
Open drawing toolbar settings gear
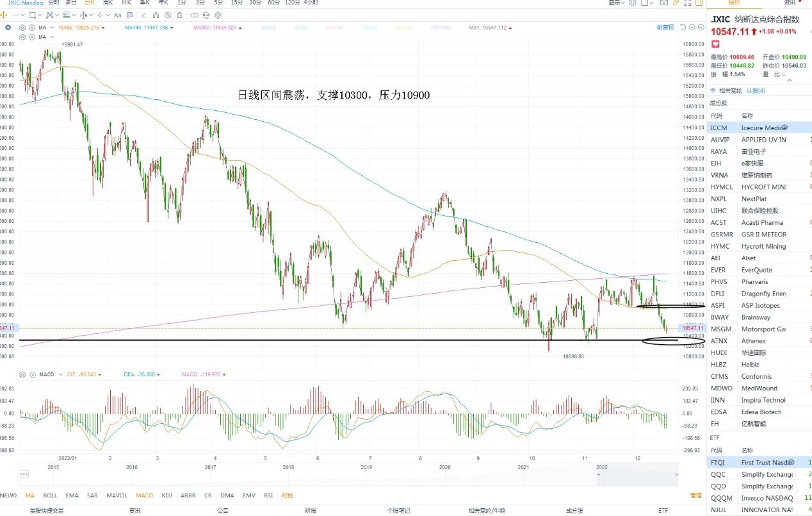[x=218, y=15]
